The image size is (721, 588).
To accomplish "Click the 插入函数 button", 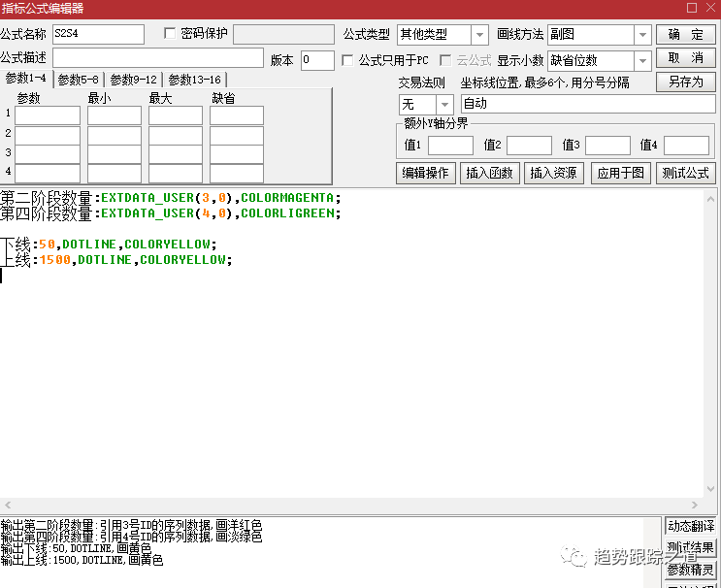I will point(489,174).
